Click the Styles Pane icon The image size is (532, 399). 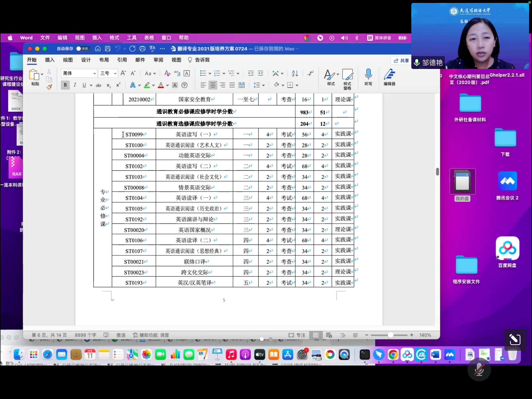(347, 75)
